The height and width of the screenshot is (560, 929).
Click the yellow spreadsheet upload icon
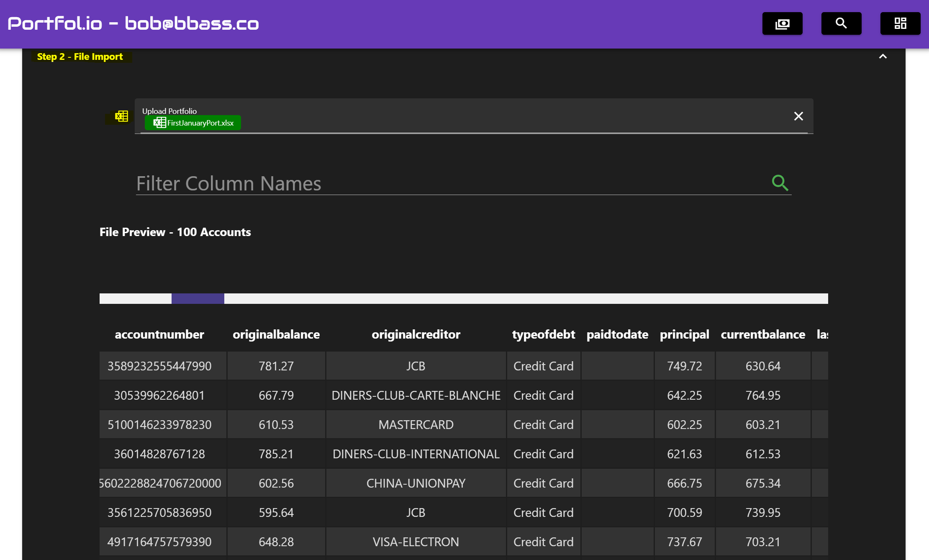(x=121, y=116)
